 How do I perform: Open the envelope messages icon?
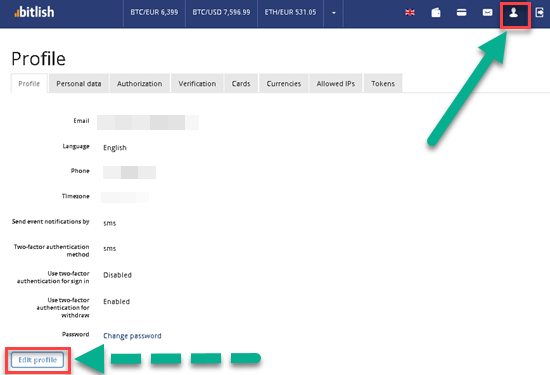point(488,13)
